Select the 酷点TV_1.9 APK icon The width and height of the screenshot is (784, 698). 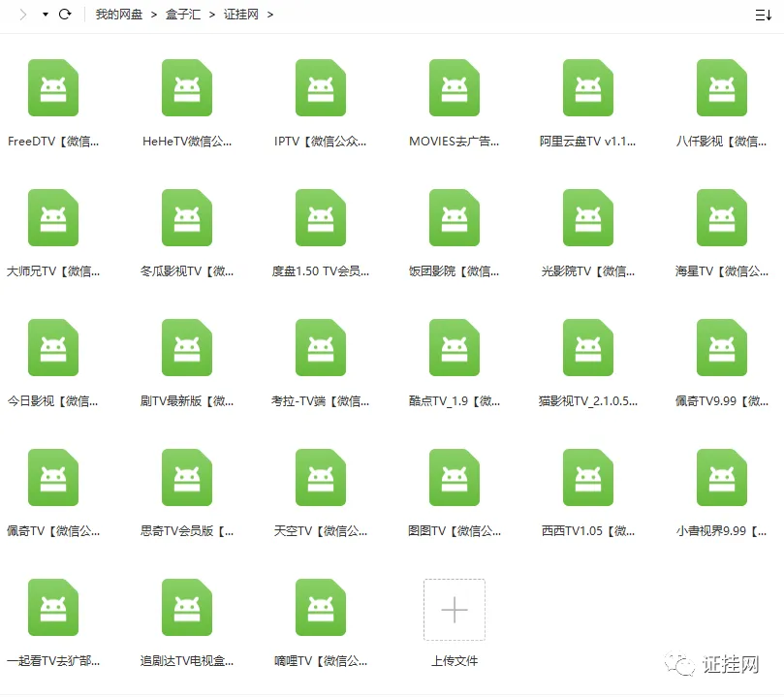coord(455,347)
